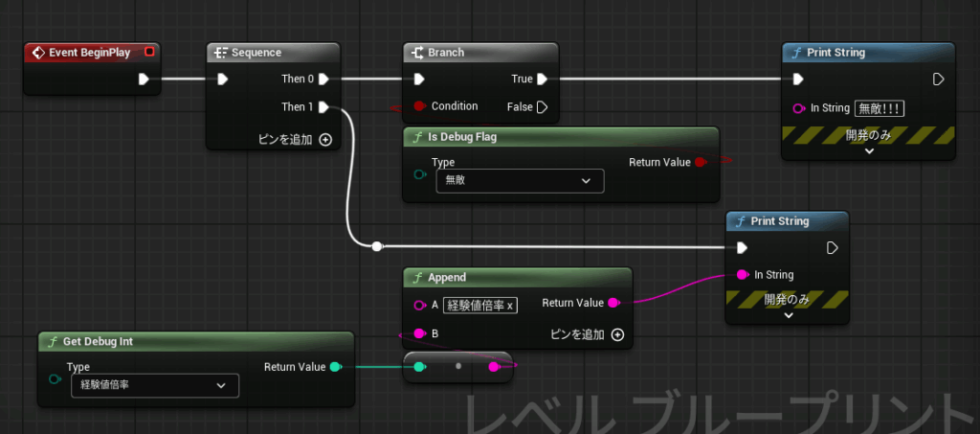Select the int-to-string conversion node center
This screenshot has height=434, width=980.
[458, 366]
